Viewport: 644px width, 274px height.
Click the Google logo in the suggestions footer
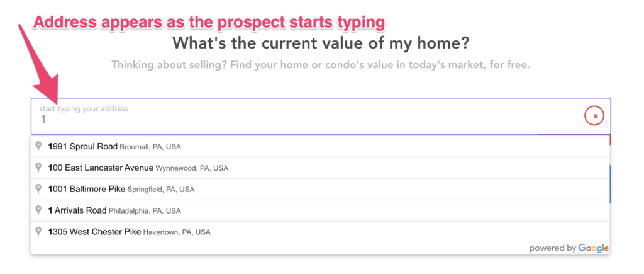pos(593,248)
